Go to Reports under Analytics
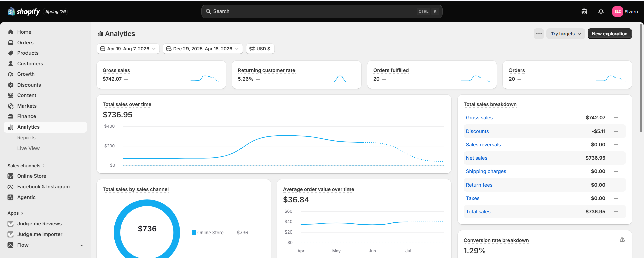This screenshot has height=258, width=644. pyautogui.click(x=26, y=138)
